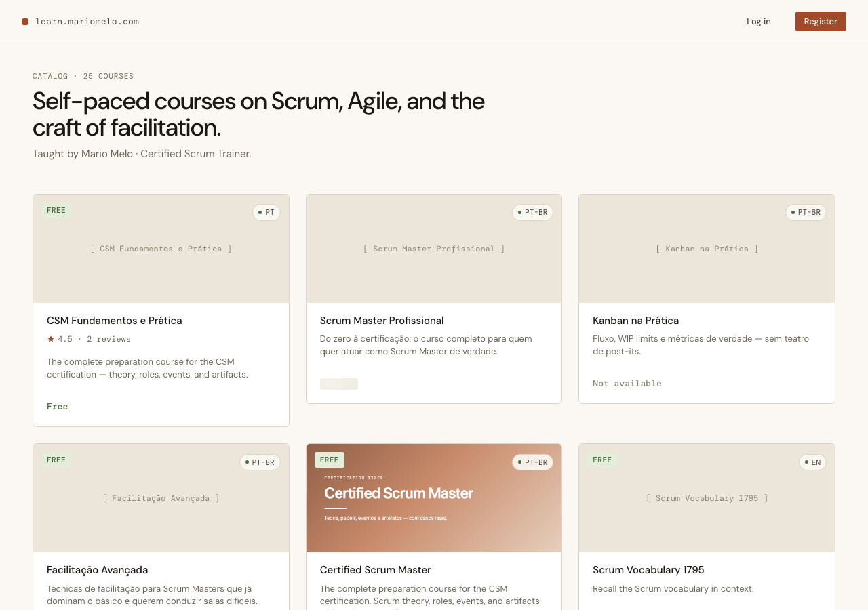The image size is (868, 610).
Task: Click the PT-BR badge on Scrum Master Profissional
Action: click(x=532, y=213)
